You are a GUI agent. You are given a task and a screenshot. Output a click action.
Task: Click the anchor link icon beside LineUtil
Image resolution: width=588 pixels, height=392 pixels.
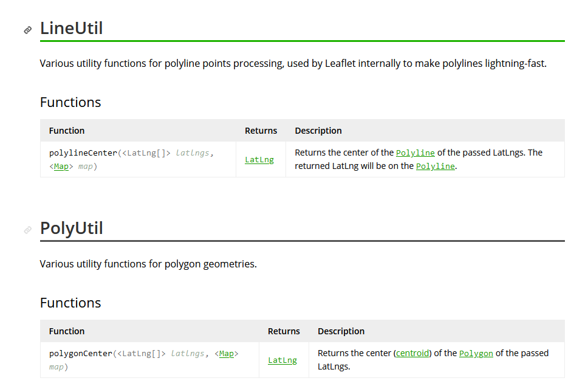(x=28, y=30)
